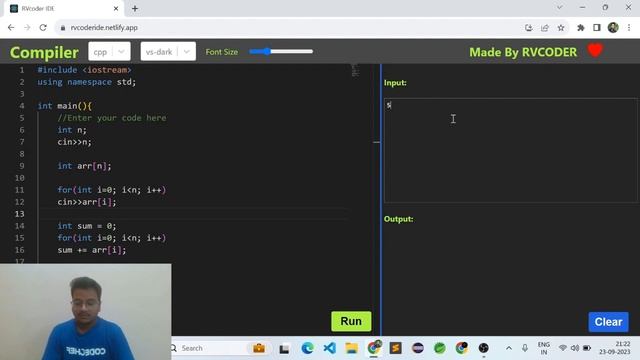Open the green round taskbar app
The image size is (640, 360).
pyautogui.click(x=440, y=348)
